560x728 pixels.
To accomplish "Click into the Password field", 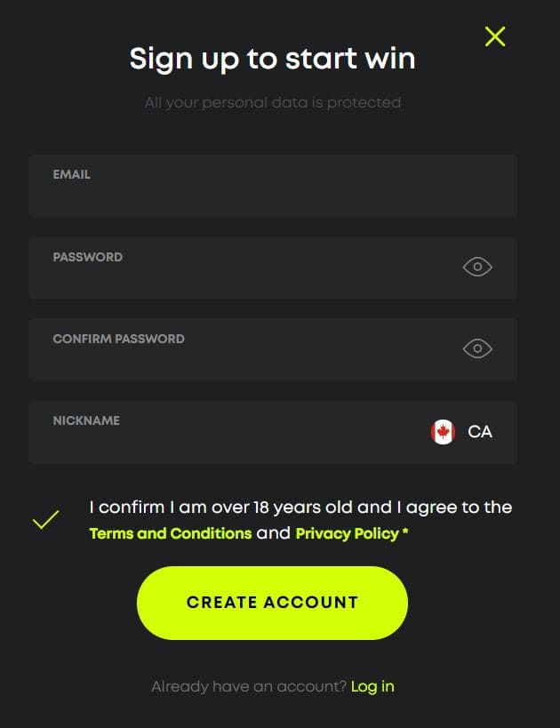I will pos(273,268).
